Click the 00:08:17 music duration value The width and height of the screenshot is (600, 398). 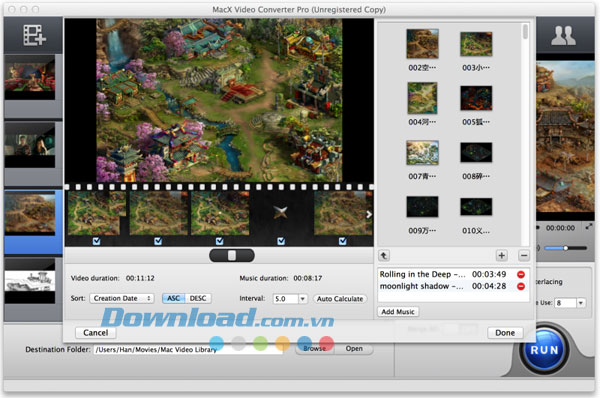[x=308, y=278]
